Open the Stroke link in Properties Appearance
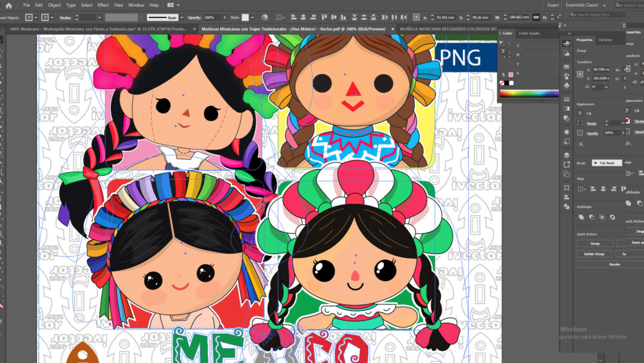The image size is (644, 363). point(591,123)
